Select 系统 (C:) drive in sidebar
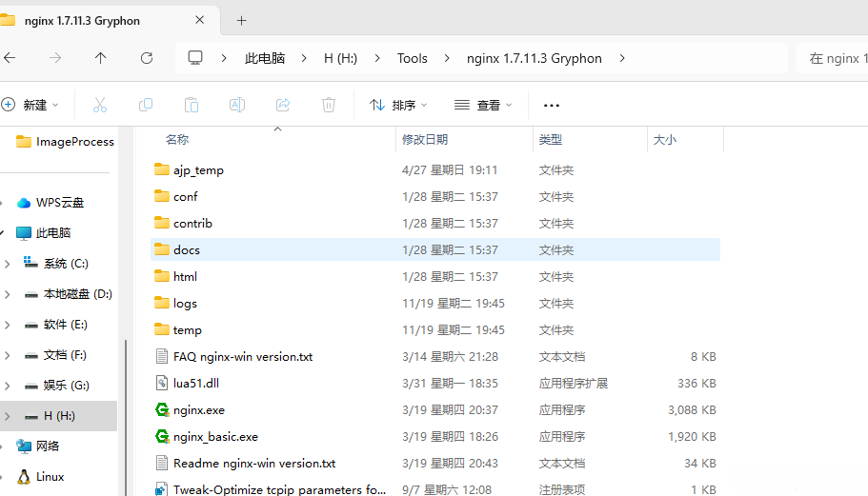Image resolution: width=868 pixels, height=496 pixels. click(x=56, y=263)
